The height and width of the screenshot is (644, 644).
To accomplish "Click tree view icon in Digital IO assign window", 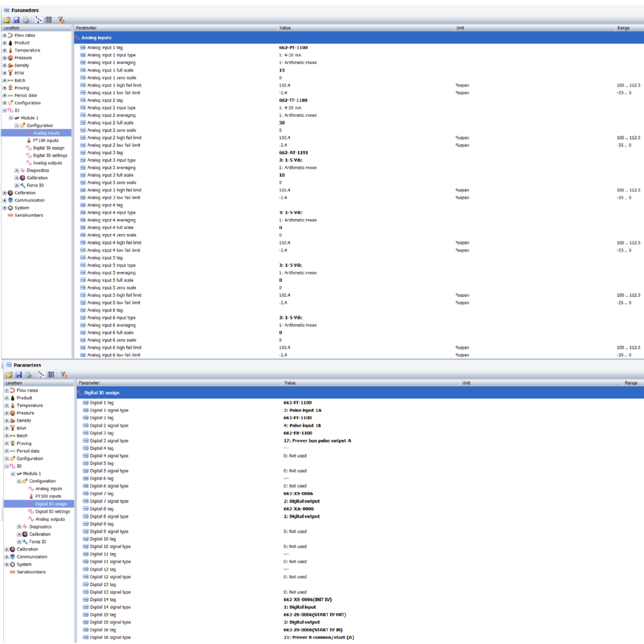I will [x=41, y=375].
